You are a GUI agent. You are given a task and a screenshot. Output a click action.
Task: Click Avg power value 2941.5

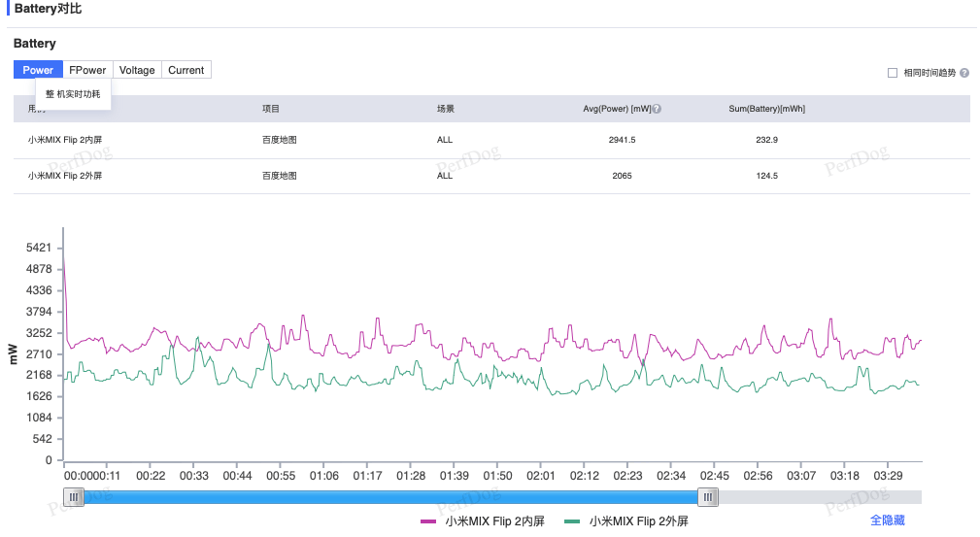click(622, 140)
